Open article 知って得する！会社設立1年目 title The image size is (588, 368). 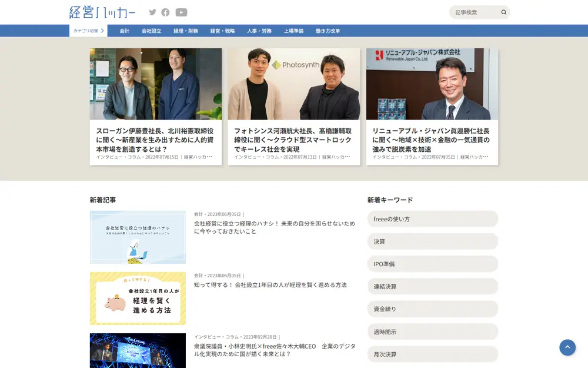270,285
